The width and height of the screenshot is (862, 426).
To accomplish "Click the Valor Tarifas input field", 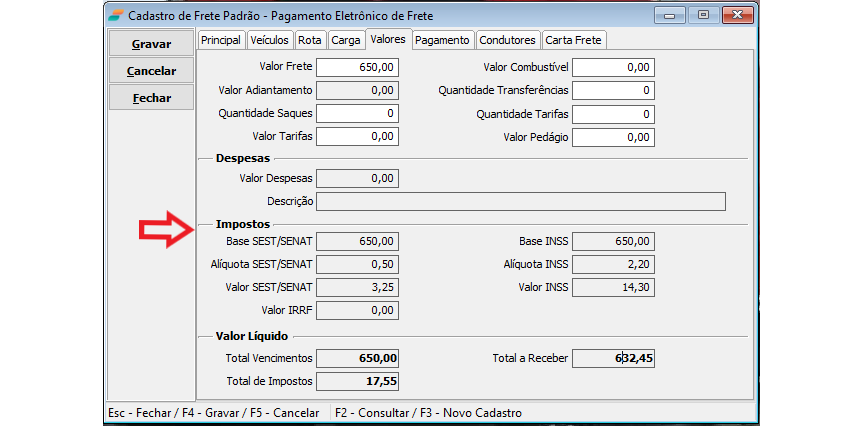I will point(358,138).
